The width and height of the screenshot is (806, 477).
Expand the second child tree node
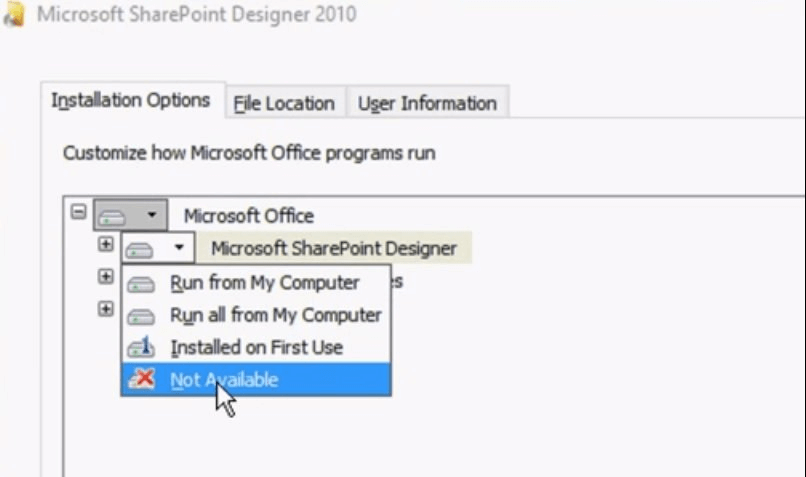click(105, 277)
